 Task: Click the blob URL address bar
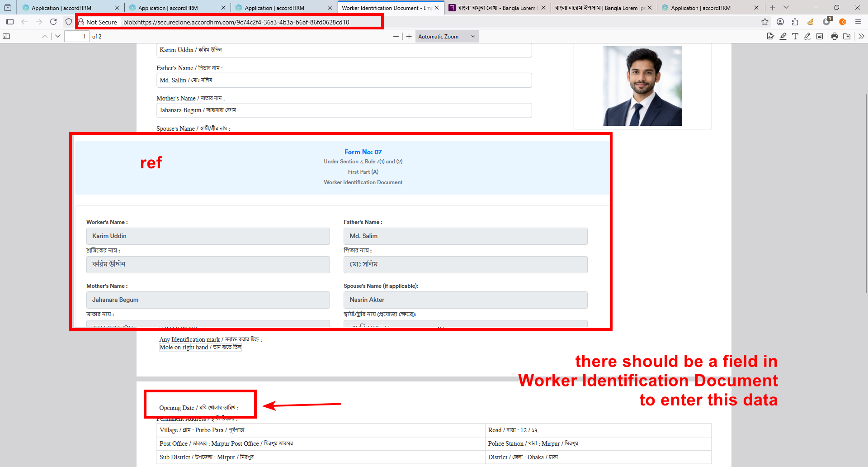(x=236, y=22)
